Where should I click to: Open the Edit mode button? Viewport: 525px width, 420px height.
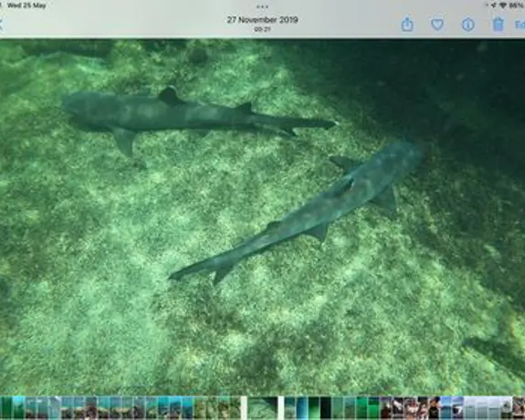tap(520, 25)
